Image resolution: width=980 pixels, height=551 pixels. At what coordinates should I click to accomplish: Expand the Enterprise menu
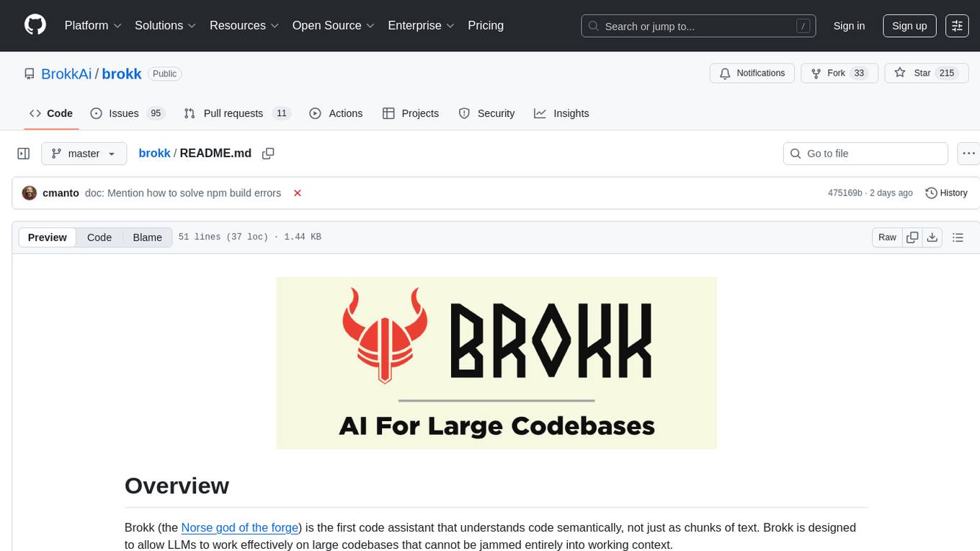coord(421,25)
